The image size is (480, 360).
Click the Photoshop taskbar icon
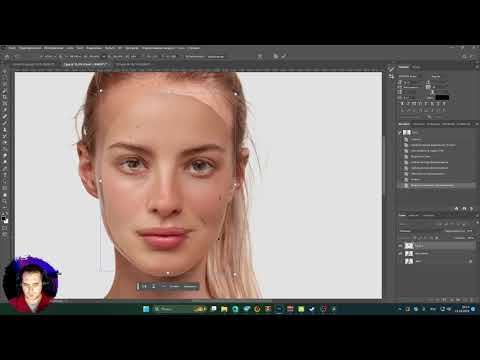coord(279,309)
